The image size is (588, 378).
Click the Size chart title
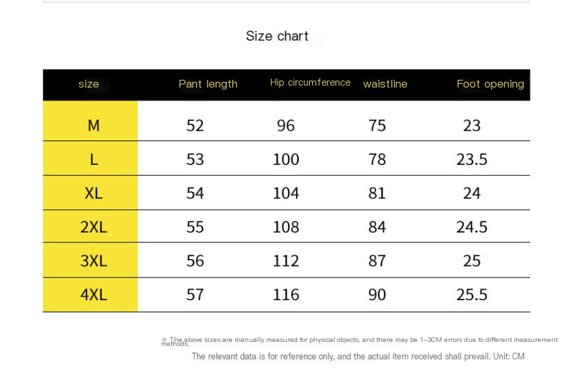[x=277, y=36]
